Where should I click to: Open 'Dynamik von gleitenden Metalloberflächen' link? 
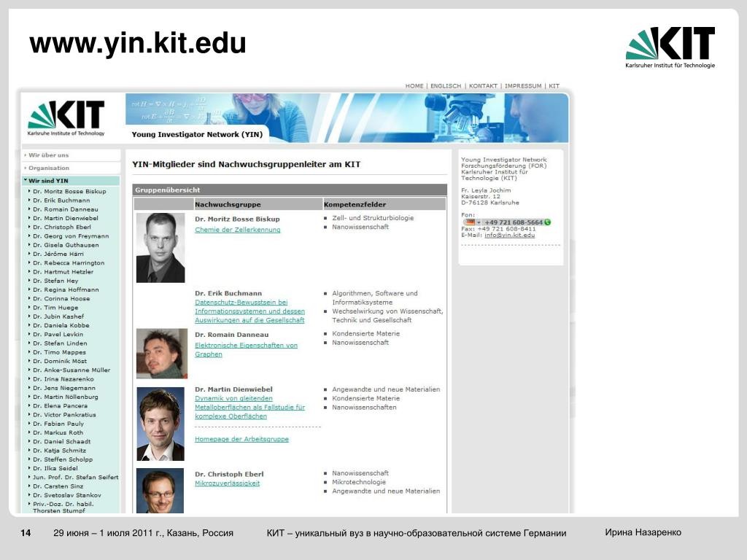coord(249,408)
